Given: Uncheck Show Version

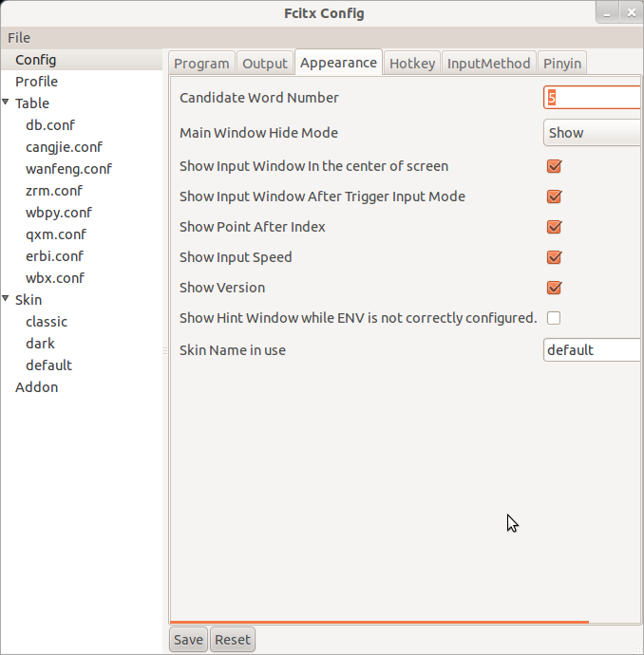Looking at the screenshot, I should (x=554, y=288).
